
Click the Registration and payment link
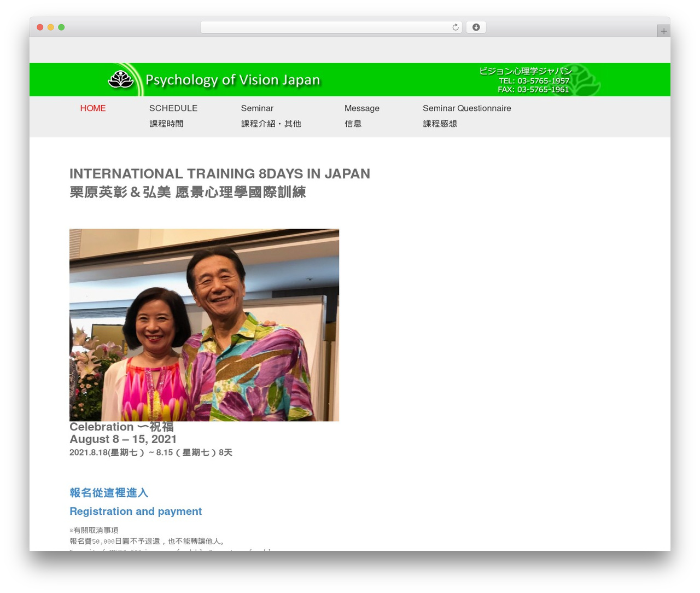pyautogui.click(x=136, y=511)
